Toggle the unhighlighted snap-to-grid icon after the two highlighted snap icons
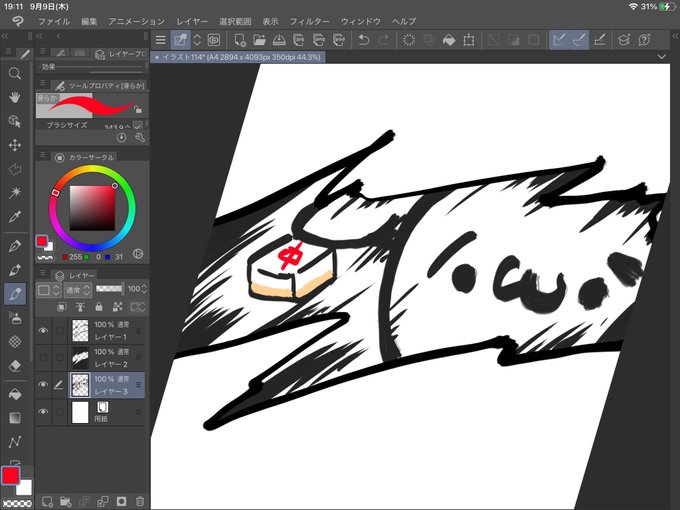The width and height of the screenshot is (680, 510). (600, 40)
